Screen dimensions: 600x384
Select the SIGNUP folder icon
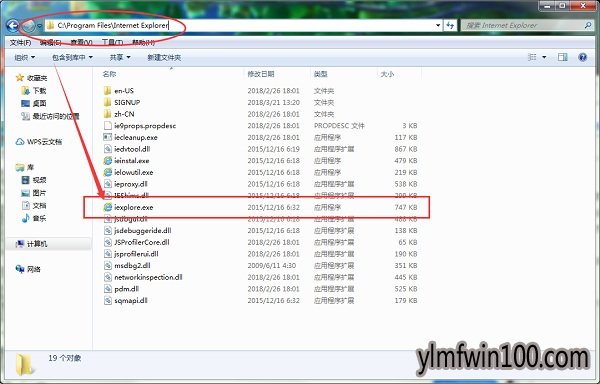pyautogui.click(x=108, y=103)
